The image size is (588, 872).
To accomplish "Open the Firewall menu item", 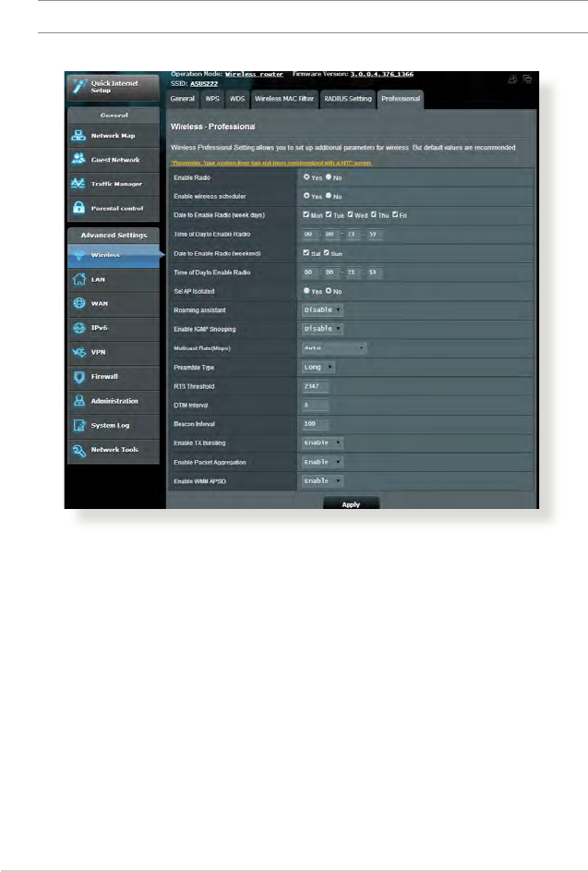I will [114, 377].
